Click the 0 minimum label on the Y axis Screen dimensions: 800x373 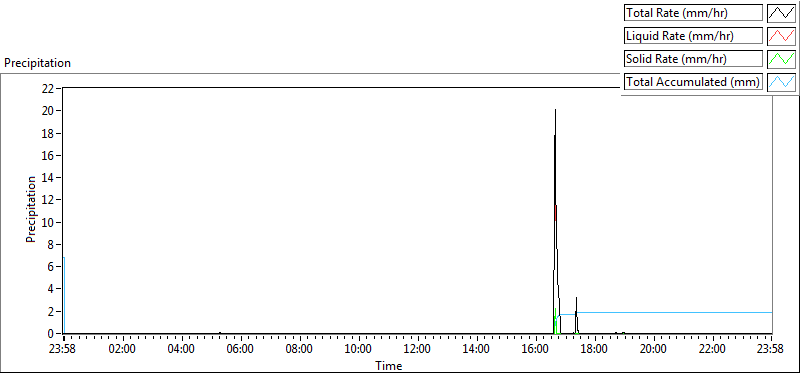pos(51,334)
